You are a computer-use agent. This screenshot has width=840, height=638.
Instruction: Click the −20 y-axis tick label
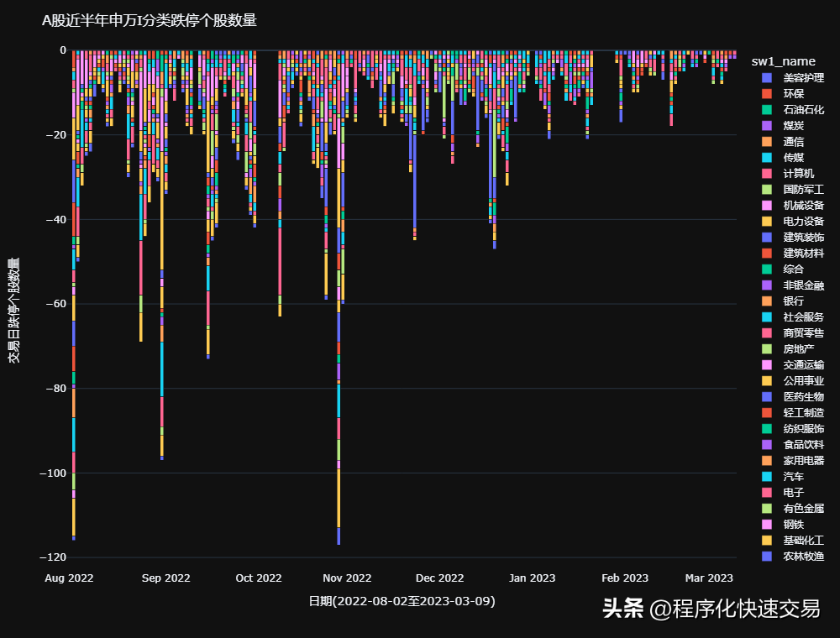pyautogui.click(x=55, y=135)
